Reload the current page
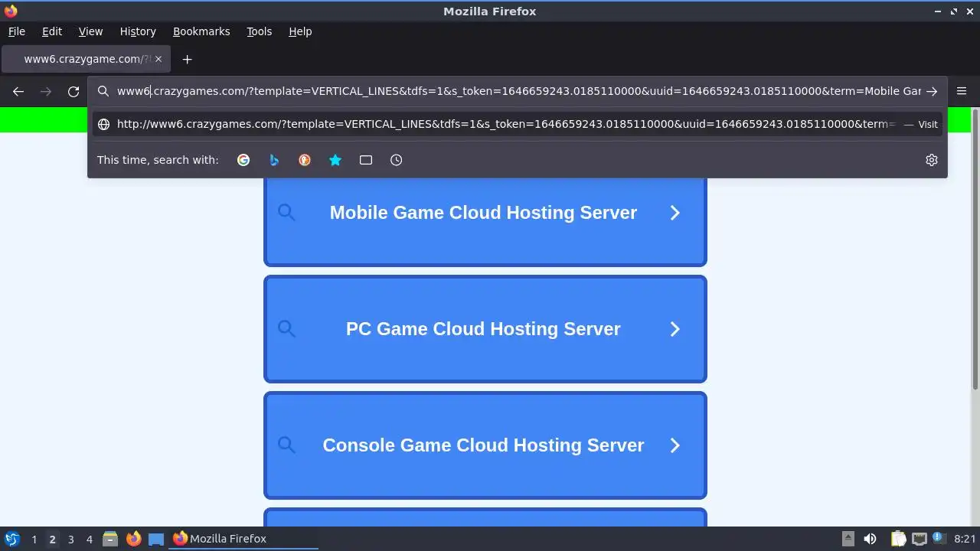Screen dimensions: 980x551 pyautogui.click(x=73, y=91)
